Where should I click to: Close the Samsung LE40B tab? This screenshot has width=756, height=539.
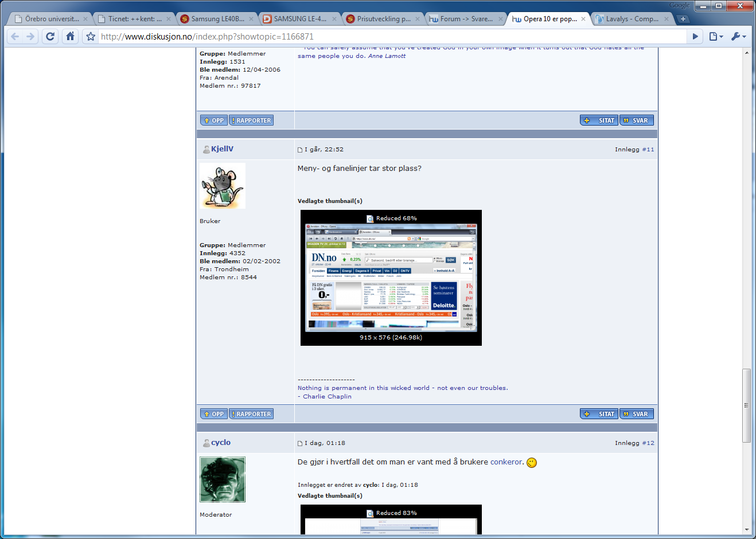pos(251,19)
